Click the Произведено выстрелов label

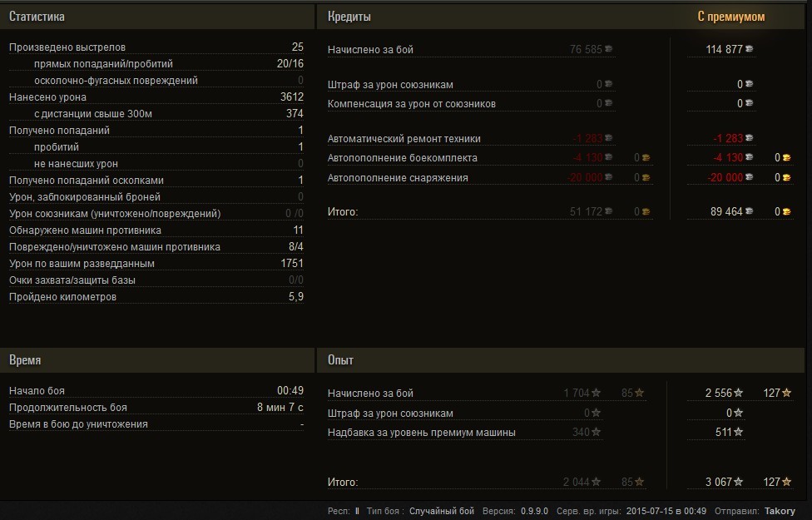click(x=67, y=47)
